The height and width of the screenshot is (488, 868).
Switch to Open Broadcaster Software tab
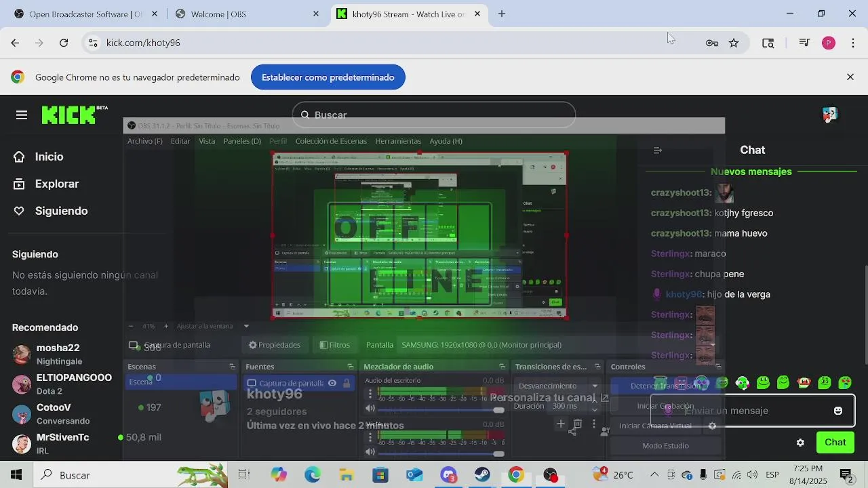click(x=85, y=14)
